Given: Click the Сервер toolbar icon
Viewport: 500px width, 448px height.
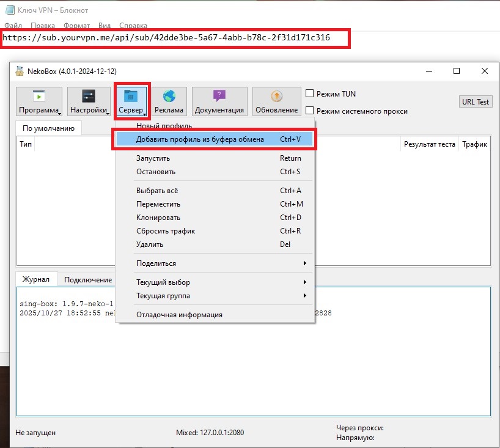Looking at the screenshot, I should [131, 97].
